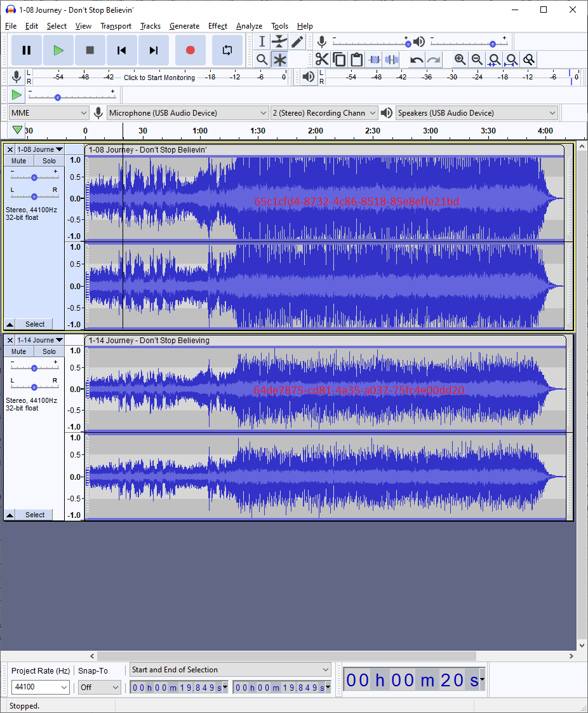
Task: Open the File menu
Action: [x=11, y=26]
